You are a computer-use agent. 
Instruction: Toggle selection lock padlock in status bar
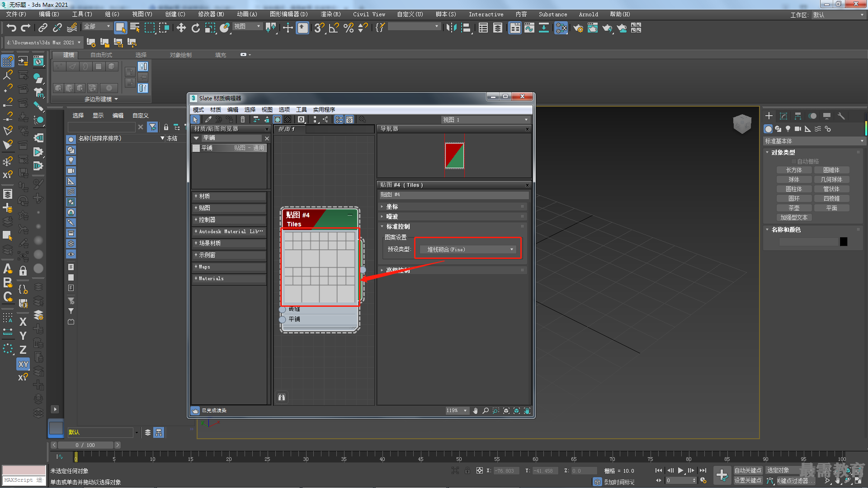pos(467,470)
